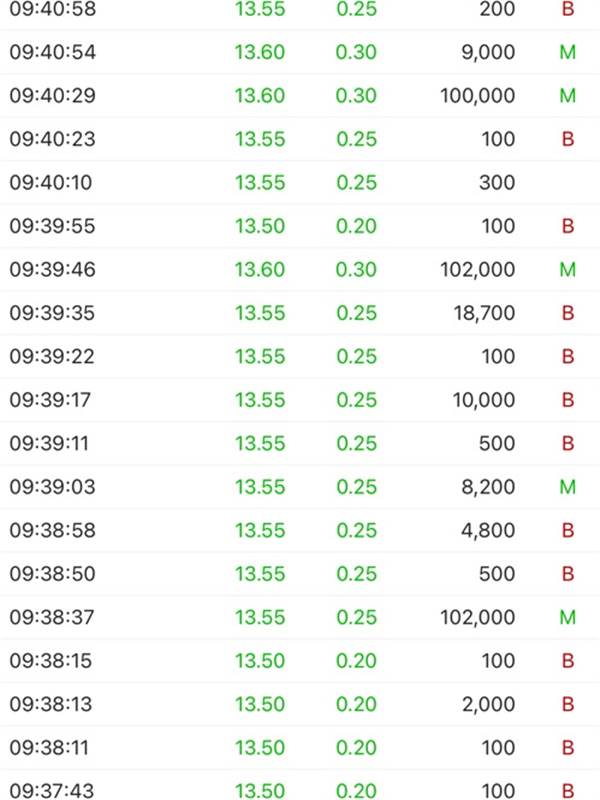Open the 09:39:35 trade of 18,700 shares
Screen dimensions: 600x800
click(300, 313)
